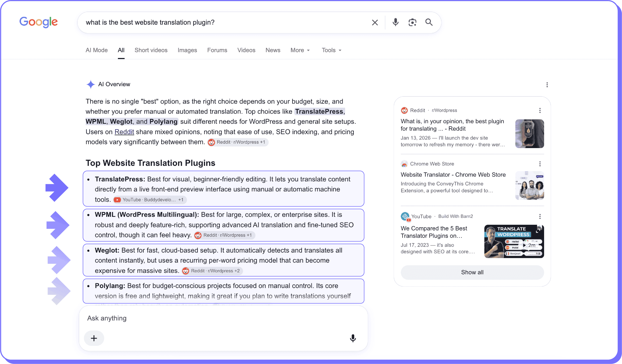
Task: Open 'What is, in your opinion, the best plugin' result
Action: [452, 125]
